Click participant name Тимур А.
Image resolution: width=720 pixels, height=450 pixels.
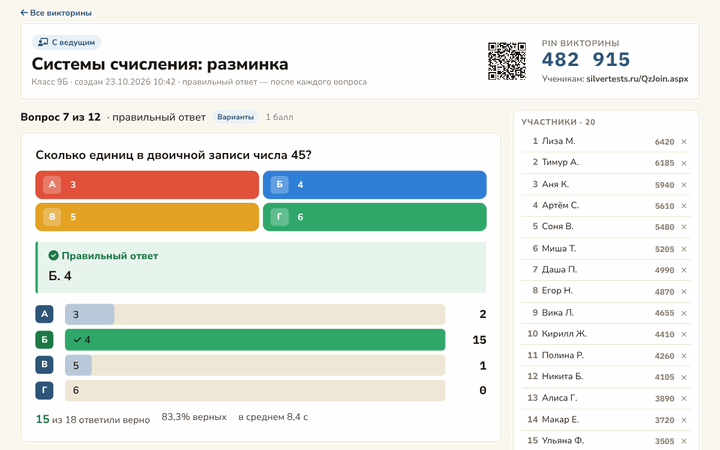pos(560,162)
